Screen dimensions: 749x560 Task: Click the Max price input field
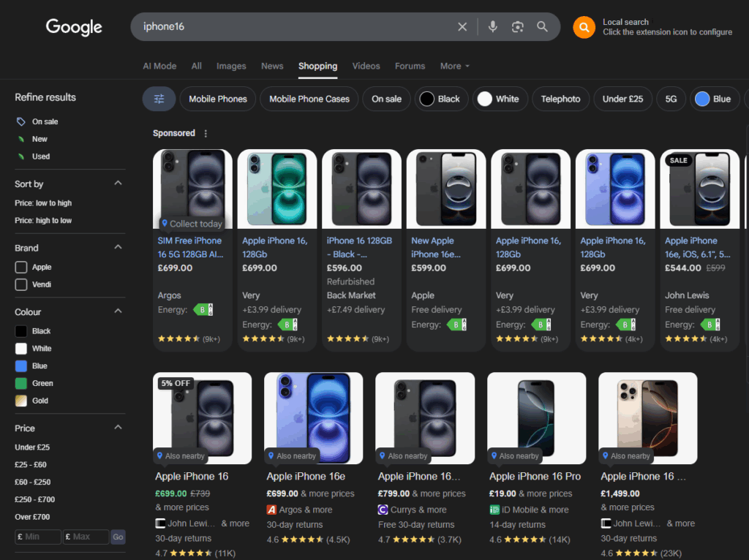[x=86, y=537]
